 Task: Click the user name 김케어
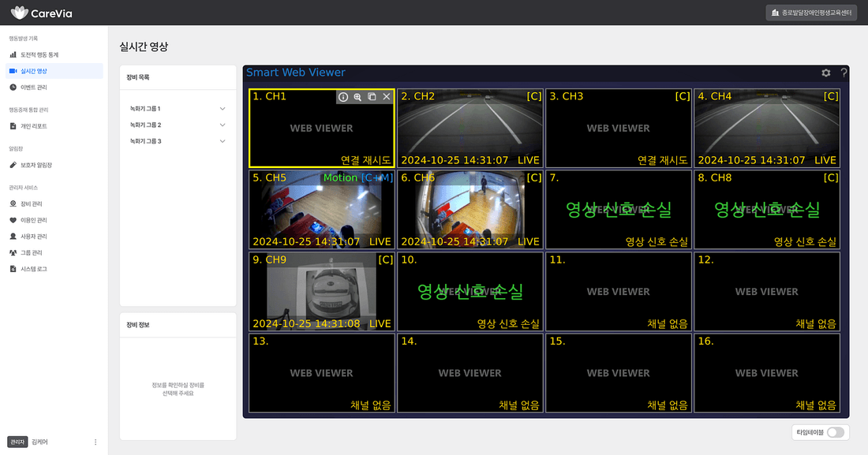39,442
